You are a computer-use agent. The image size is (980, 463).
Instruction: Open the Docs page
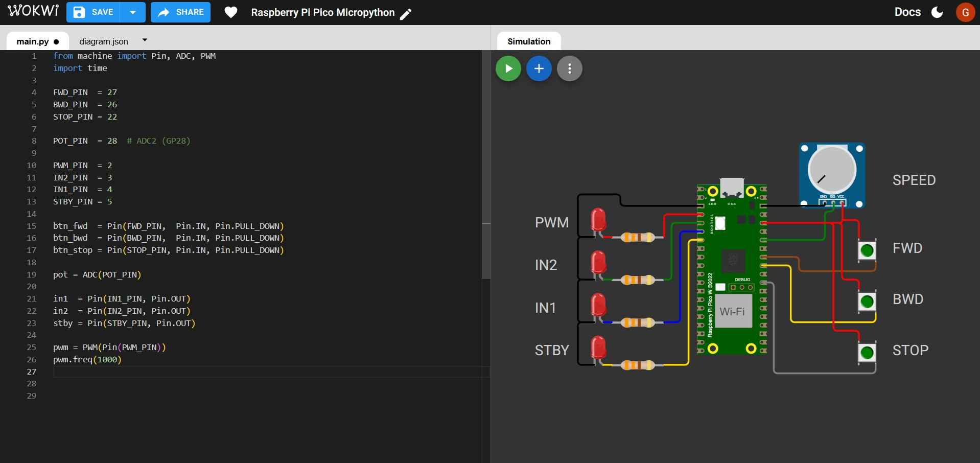[x=907, y=11]
